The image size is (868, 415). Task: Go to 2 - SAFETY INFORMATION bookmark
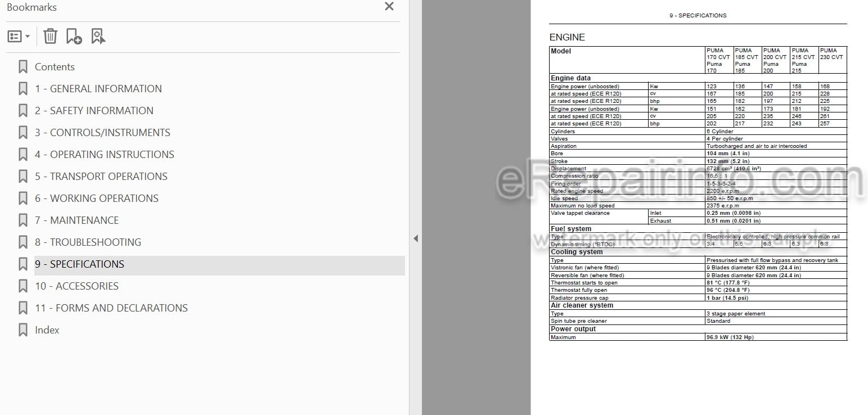(x=94, y=111)
